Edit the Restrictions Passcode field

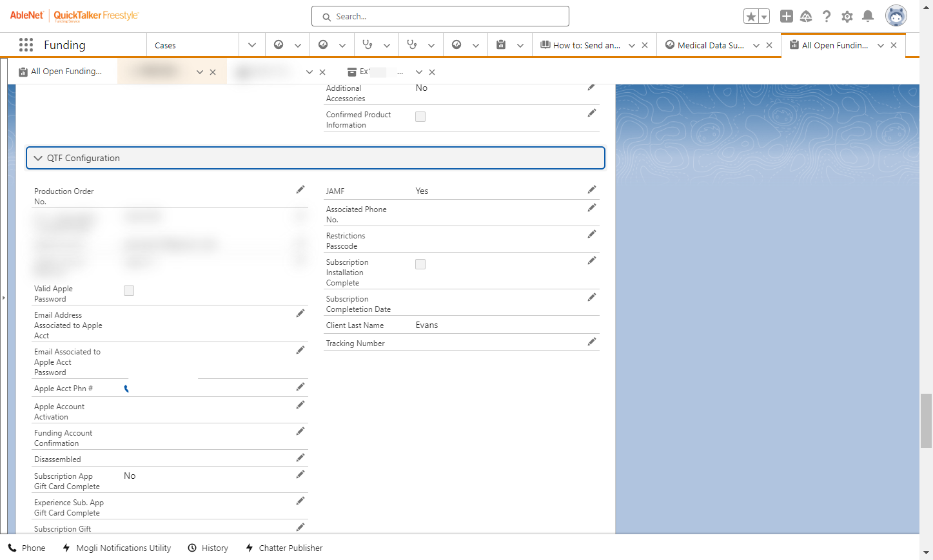[591, 235]
